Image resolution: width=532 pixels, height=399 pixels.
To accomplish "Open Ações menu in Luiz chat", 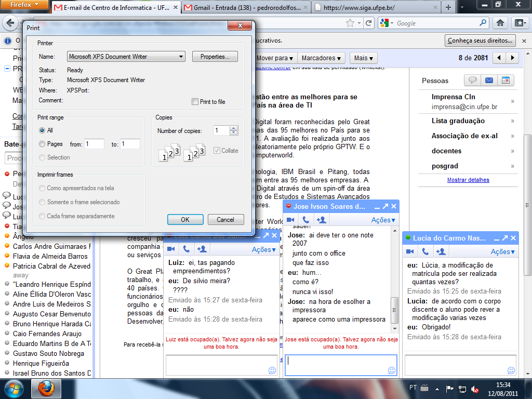I will click(263, 249).
